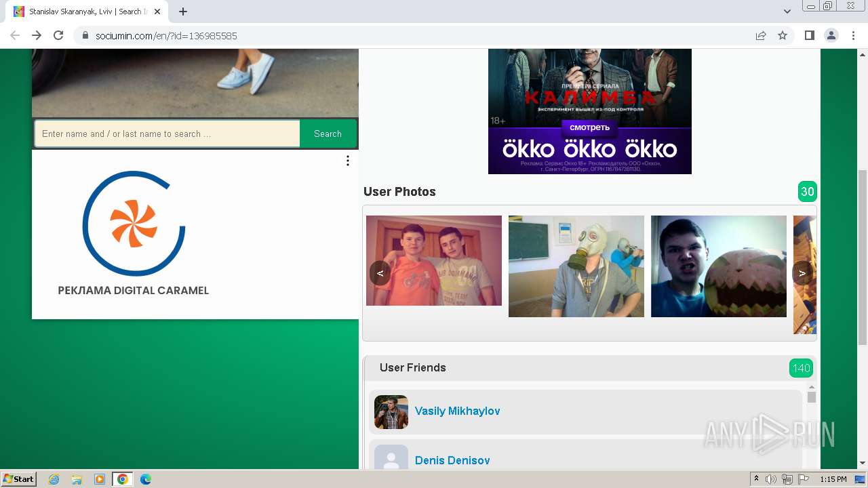
Task: Open the network tray icon
Action: pyautogui.click(x=787, y=479)
